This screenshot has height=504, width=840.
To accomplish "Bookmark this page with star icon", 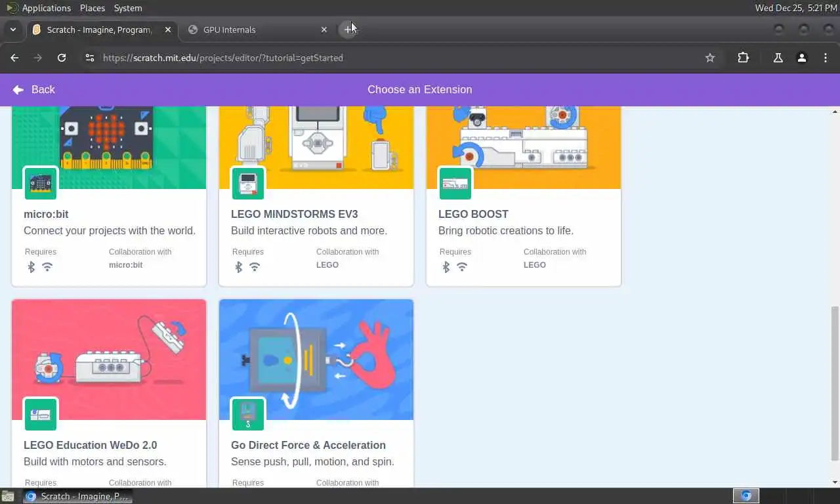I will pyautogui.click(x=710, y=58).
